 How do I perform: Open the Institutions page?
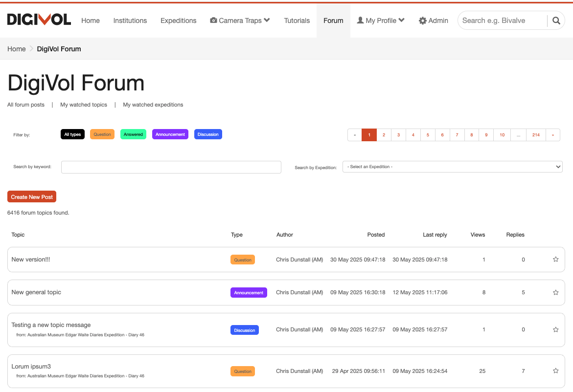coord(130,21)
